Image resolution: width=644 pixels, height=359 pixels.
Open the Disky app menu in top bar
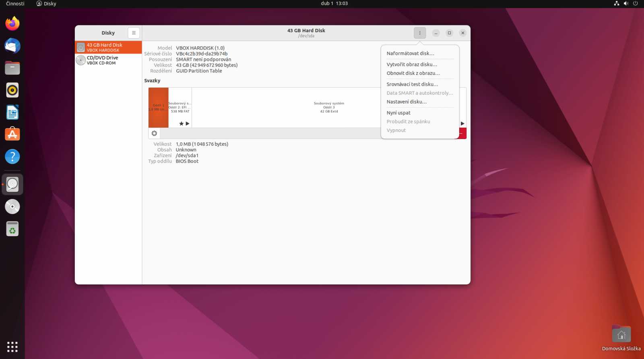tap(46, 3)
